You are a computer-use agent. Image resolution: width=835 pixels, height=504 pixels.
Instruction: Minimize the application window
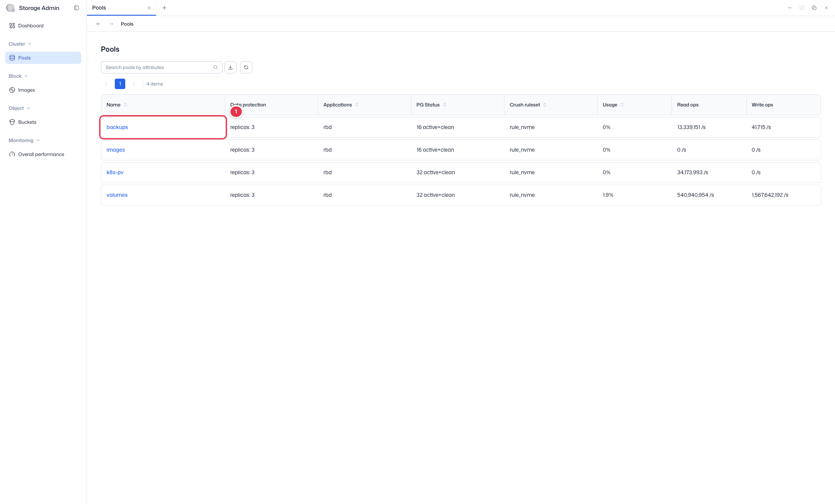(x=790, y=8)
